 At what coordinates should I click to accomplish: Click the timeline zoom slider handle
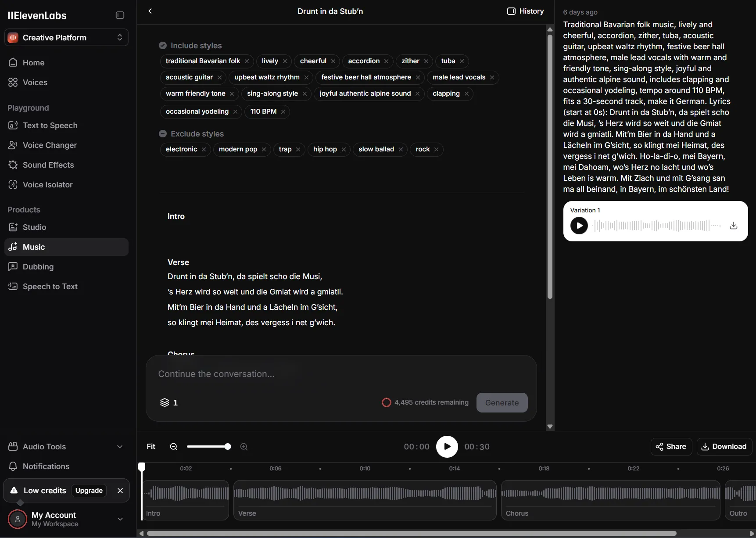pyautogui.click(x=227, y=447)
